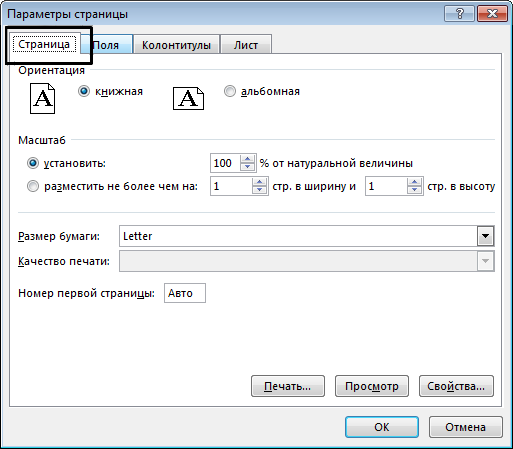Open the Колонтитулы tab
Screen dimensions: 513x449
point(176,44)
